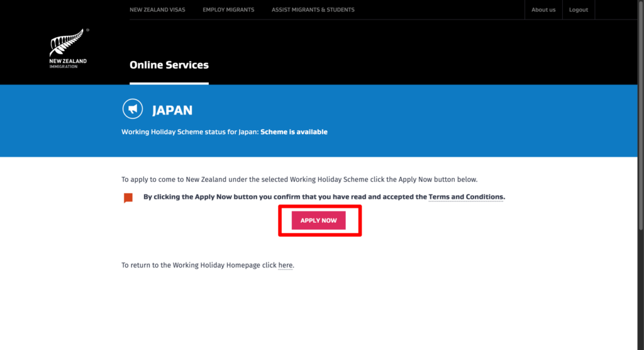Click 'Working Holiday Scheme status for Japan:' text
The height and width of the screenshot is (350, 644).
tap(190, 132)
